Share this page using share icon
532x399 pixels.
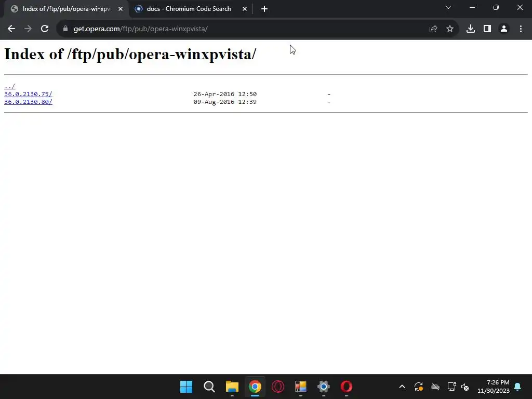pos(433,29)
